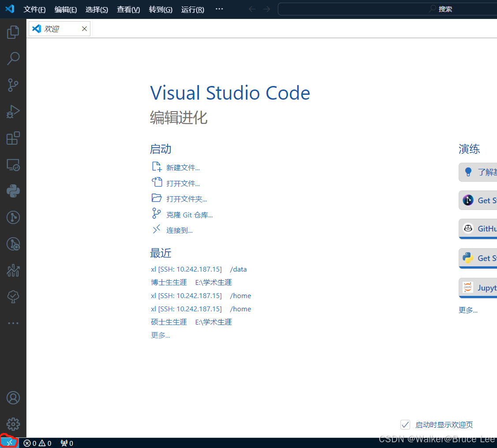The width and height of the screenshot is (497, 448).
Task: Open the 转到(G) menu
Action: (161, 10)
